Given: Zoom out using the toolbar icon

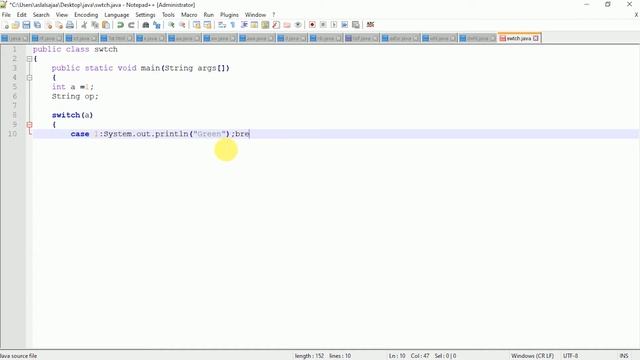Looking at the screenshot, I should [182, 25].
